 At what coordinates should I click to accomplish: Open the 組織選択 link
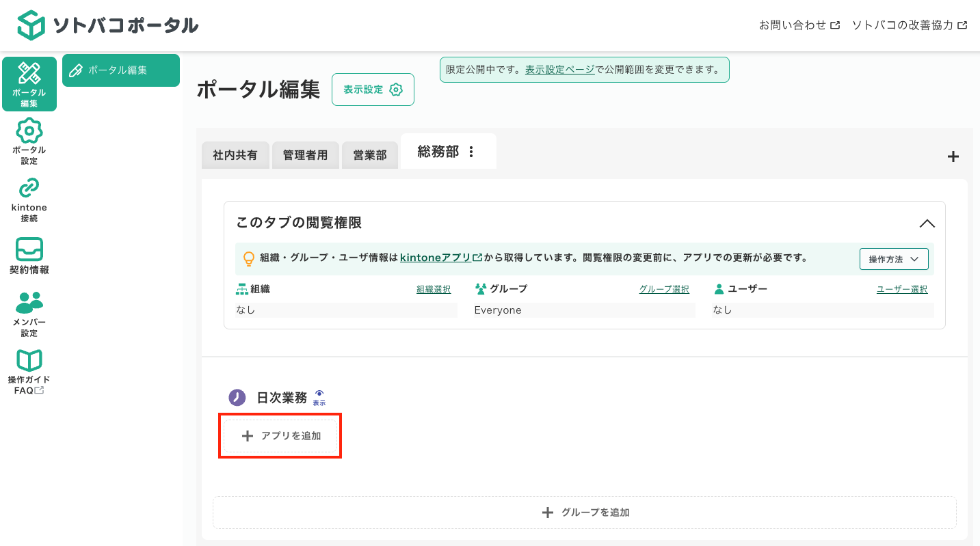coord(434,288)
